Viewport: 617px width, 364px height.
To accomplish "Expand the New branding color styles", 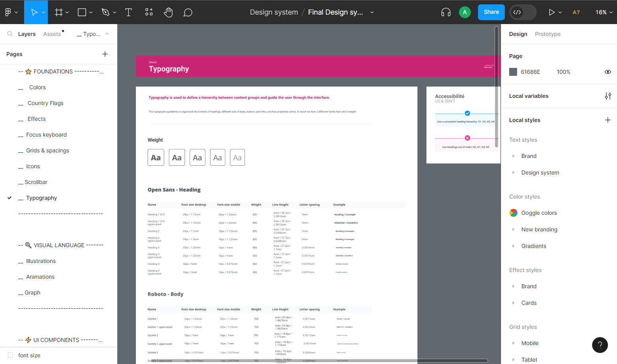I will [513, 229].
